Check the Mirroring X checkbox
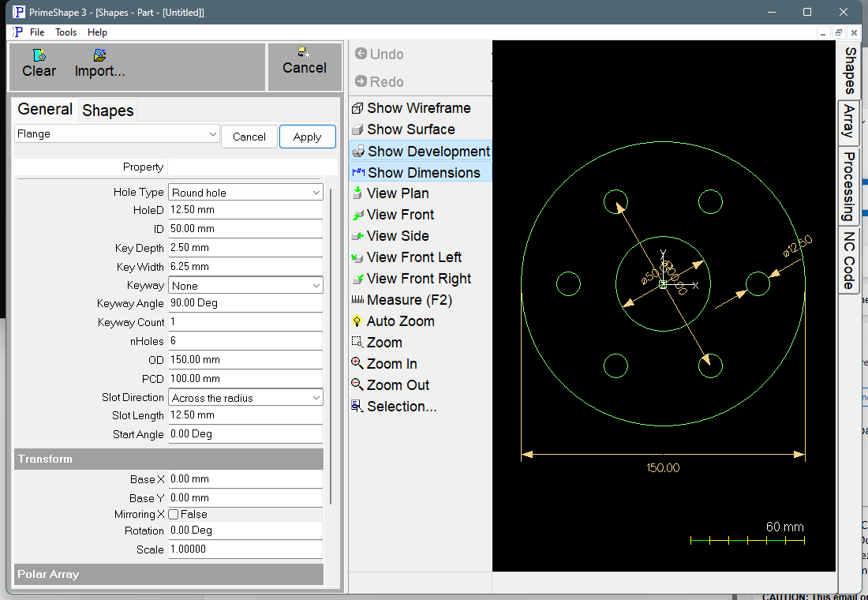This screenshot has width=868, height=600. 174,514
